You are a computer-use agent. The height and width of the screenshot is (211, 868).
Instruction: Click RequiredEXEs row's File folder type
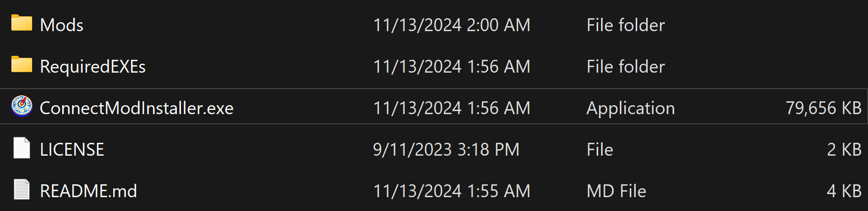click(625, 67)
